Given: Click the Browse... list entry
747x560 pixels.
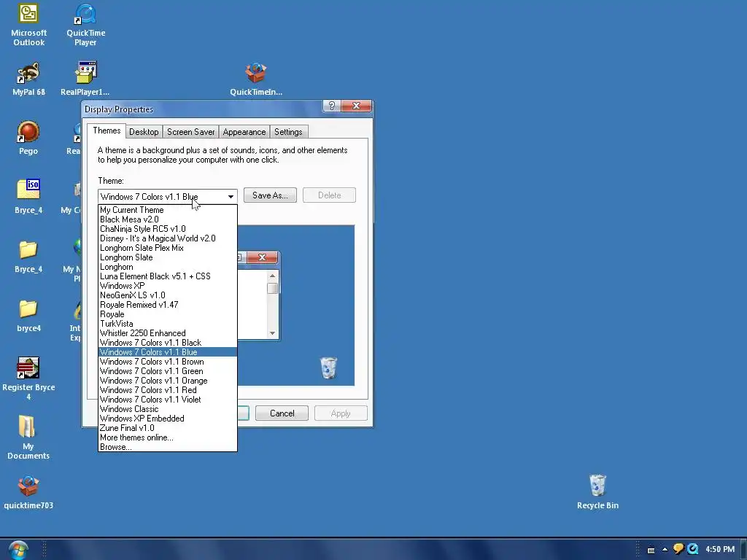Looking at the screenshot, I should (168, 447).
